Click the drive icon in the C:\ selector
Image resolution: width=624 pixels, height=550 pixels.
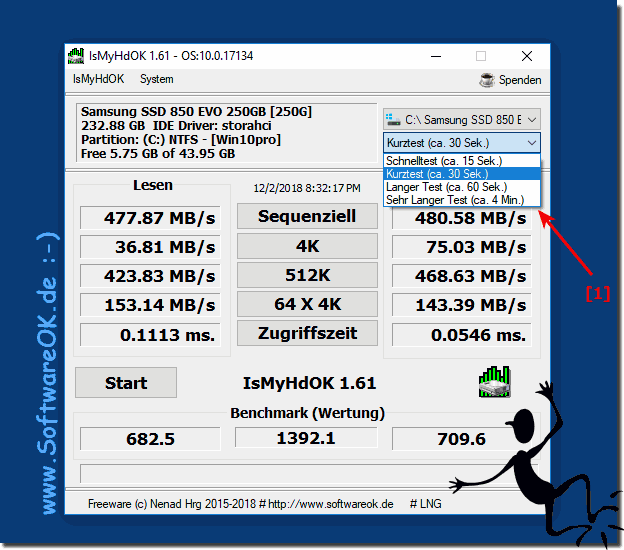pyautogui.click(x=393, y=120)
